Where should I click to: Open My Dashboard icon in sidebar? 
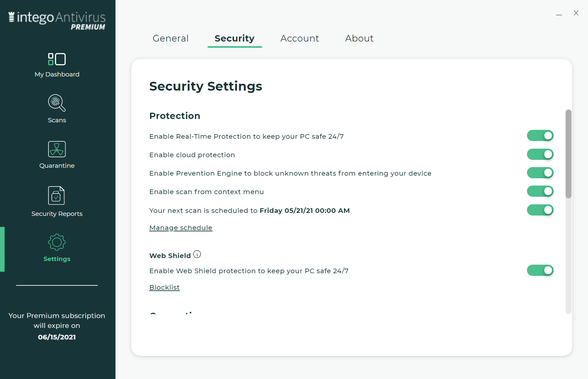click(57, 59)
